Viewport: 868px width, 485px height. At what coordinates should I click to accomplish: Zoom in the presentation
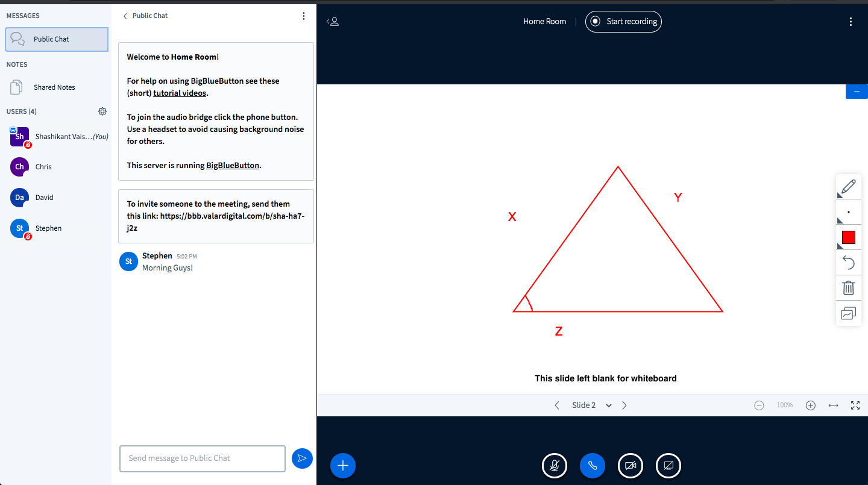click(x=811, y=405)
